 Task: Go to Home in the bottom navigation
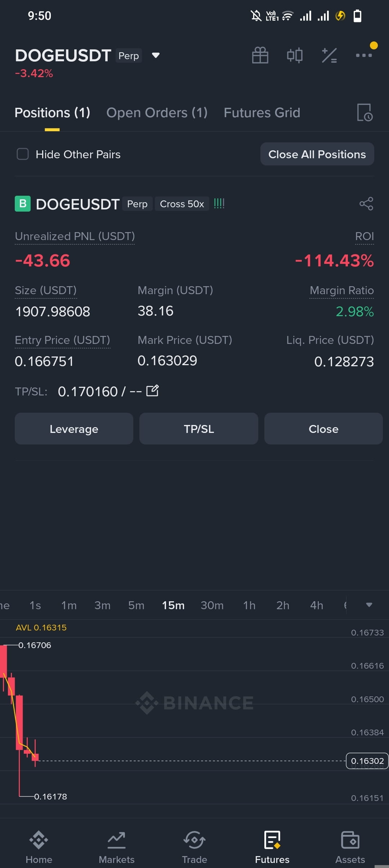coord(39,847)
